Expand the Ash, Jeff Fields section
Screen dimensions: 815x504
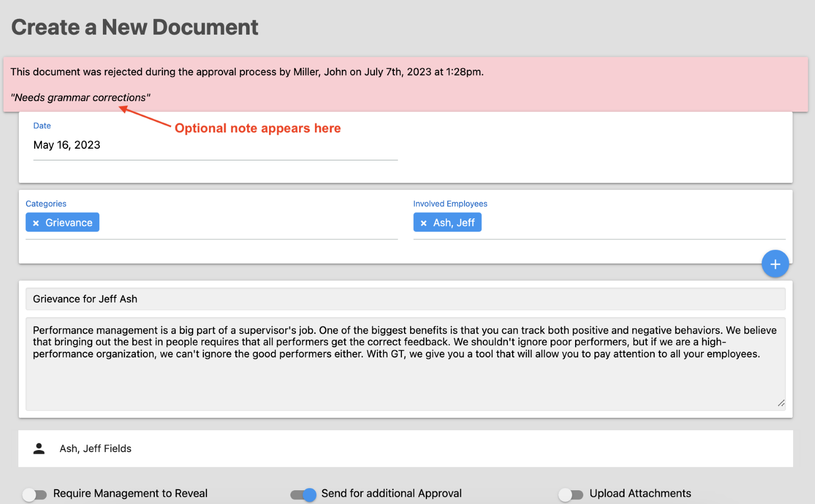point(95,448)
